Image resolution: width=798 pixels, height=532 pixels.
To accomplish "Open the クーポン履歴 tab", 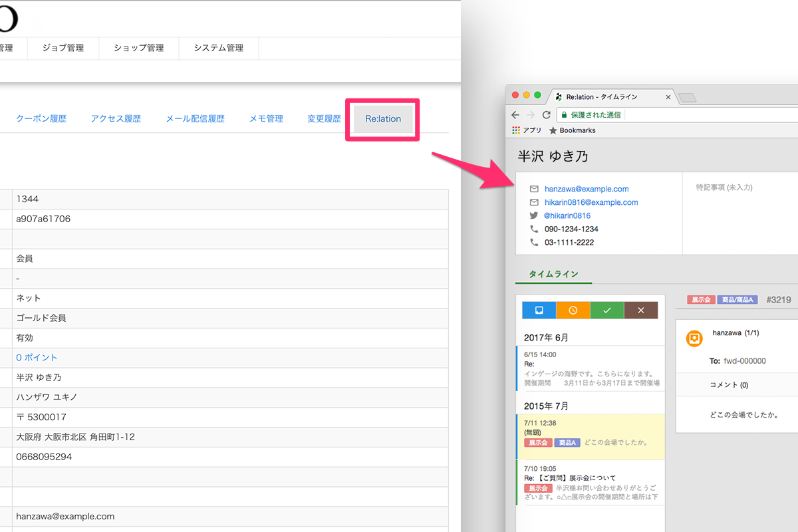I will click(x=41, y=119).
